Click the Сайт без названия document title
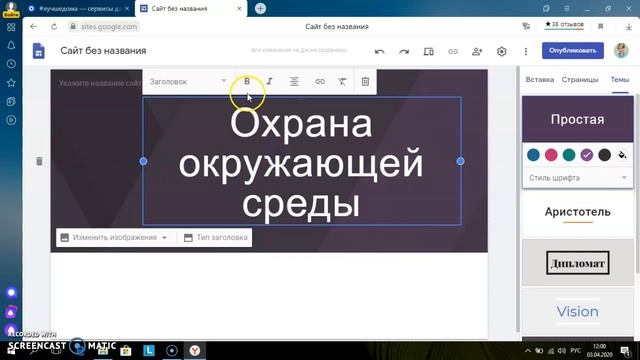 coord(103,51)
